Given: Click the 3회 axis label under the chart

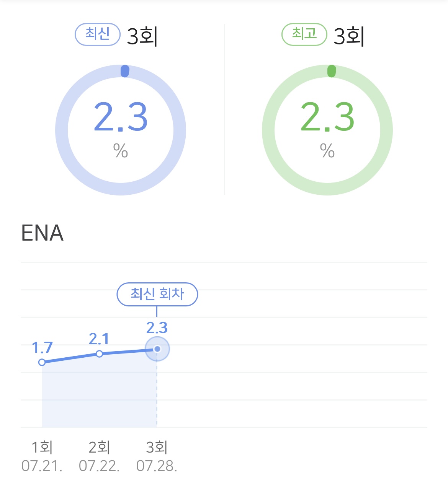Looking at the screenshot, I should coord(157,447).
